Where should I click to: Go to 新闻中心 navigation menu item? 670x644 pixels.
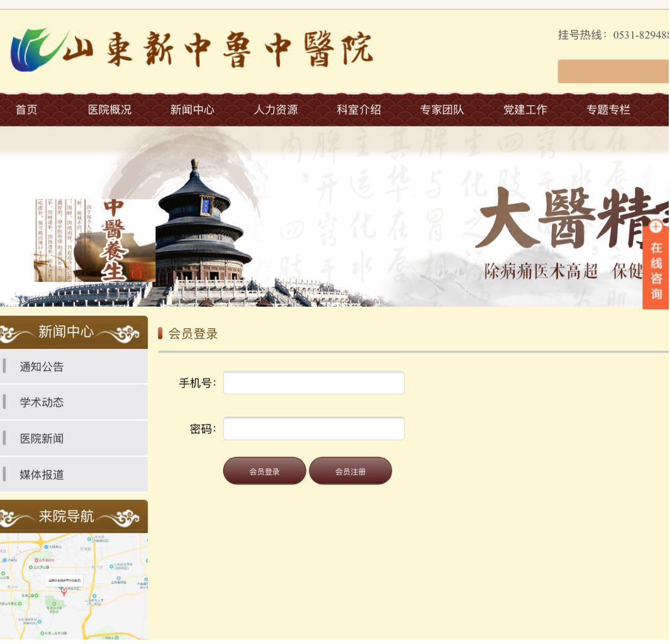click(193, 109)
